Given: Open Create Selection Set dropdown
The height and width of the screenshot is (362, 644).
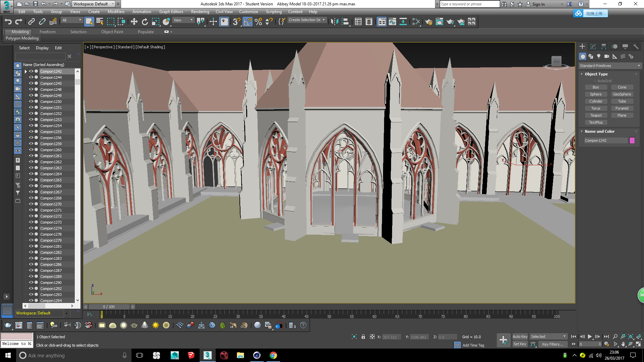Looking at the screenshot, I should (307, 20).
